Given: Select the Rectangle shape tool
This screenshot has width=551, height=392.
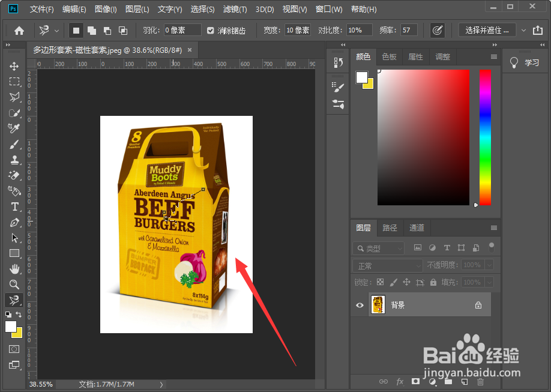Looking at the screenshot, I should point(14,253).
